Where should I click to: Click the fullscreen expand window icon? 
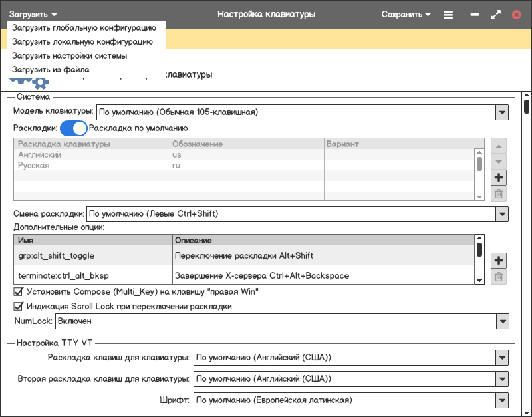[495, 14]
